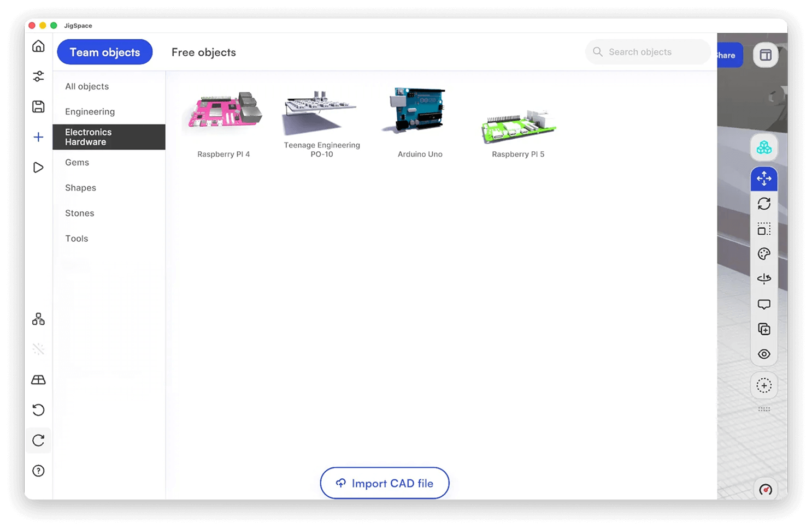
Task: Select the Scale tool icon
Action: (764, 229)
